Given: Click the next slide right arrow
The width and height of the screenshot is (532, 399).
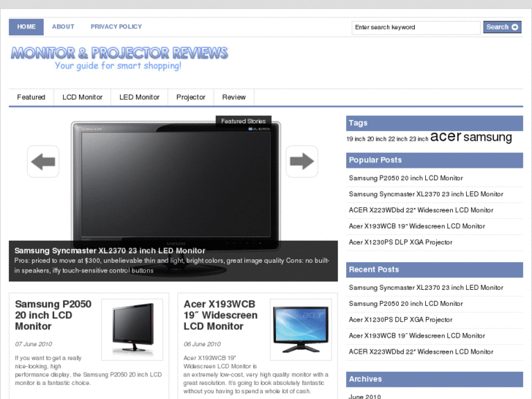Looking at the screenshot, I should click(x=301, y=161).
